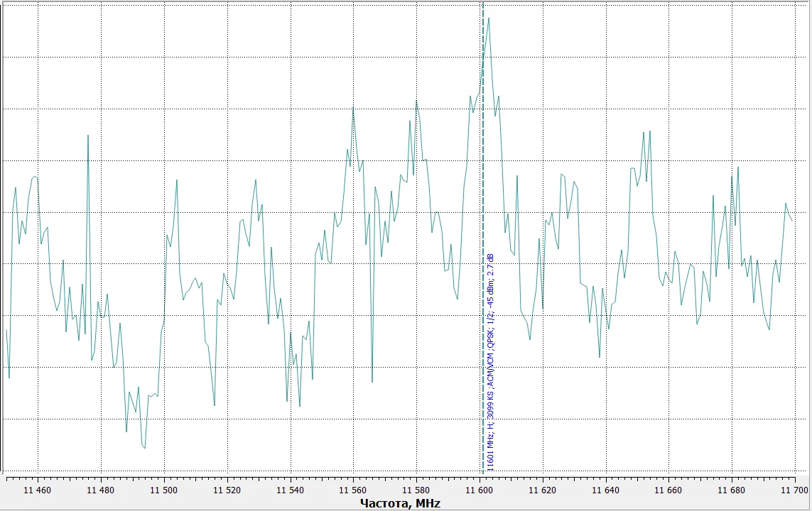Click the 11 520 frequency axis label
Viewport: 812px width, 511px height.
pyautogui.click(x=227, y=490)
